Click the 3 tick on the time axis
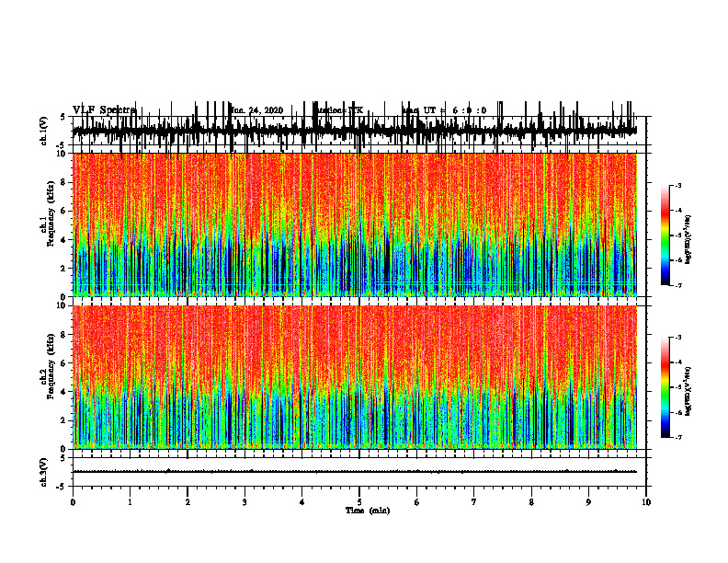 point(245,502)
